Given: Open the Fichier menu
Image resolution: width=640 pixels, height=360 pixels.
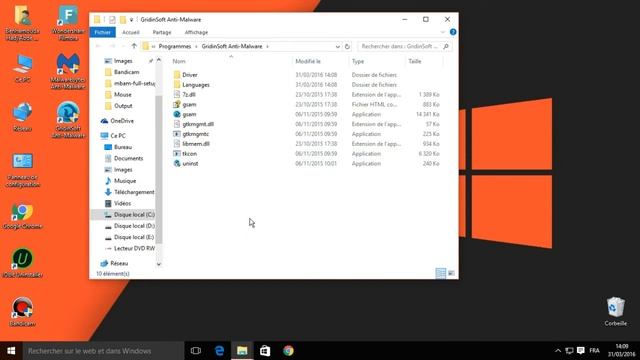Looking at the screenshot, I should (x=102, y=32).
